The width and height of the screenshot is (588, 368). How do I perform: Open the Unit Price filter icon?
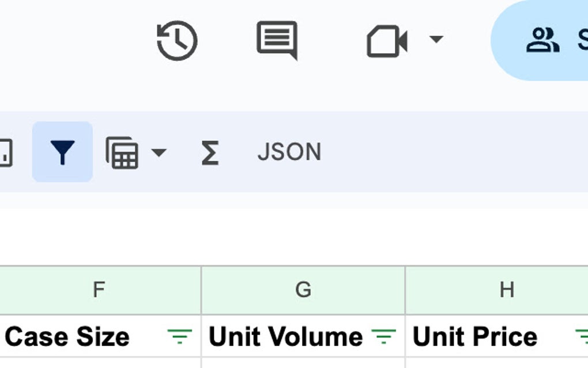point(582,336)
